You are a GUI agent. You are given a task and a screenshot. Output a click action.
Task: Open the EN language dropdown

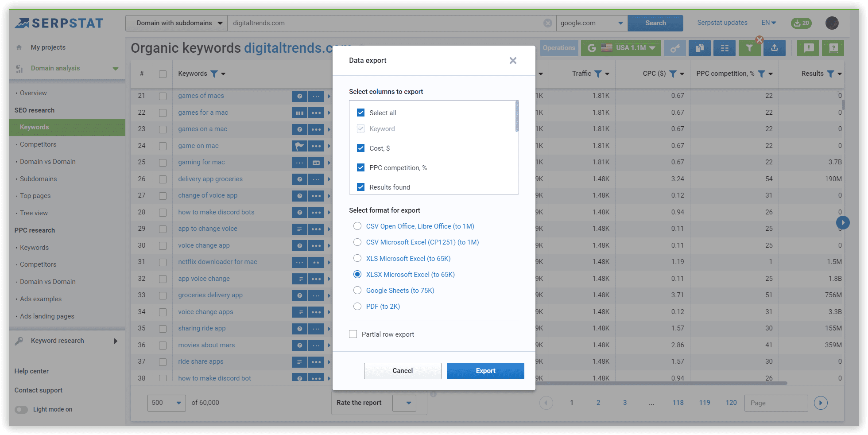(x=769, y=23)
